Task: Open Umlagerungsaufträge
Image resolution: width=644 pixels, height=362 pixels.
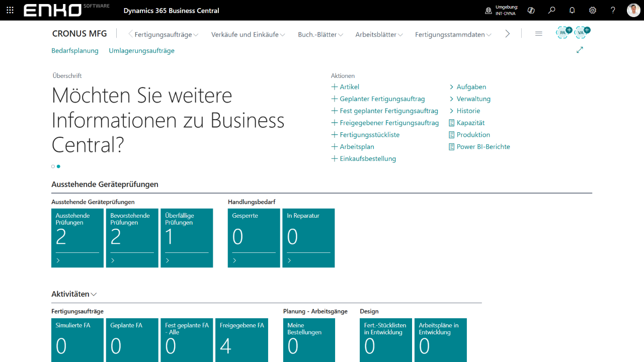Action: 141,50
